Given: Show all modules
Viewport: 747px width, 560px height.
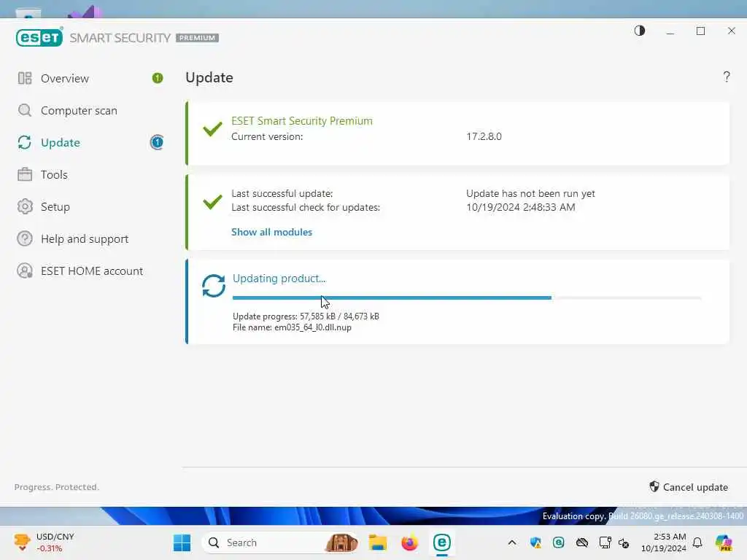Looking at the screenshot, I should tap(272, 232).
